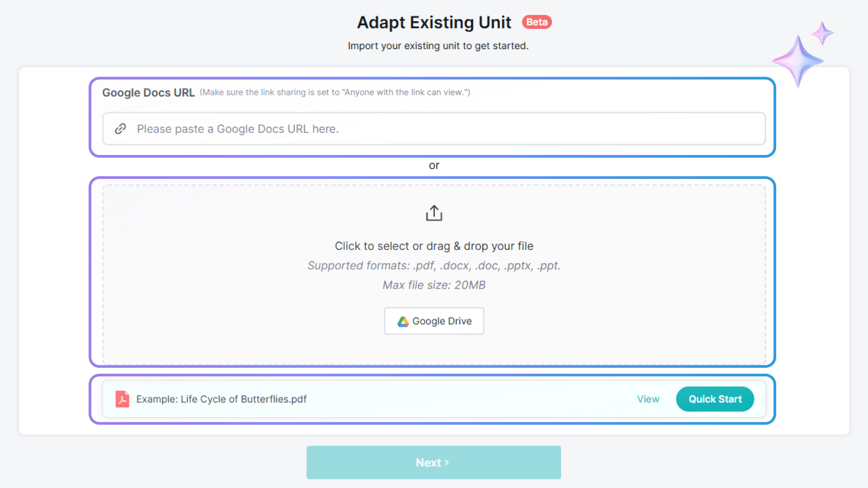This screenshot has height=488, width=868.
Task: View the example butterflies PDF
Action: tap(648, 399)
